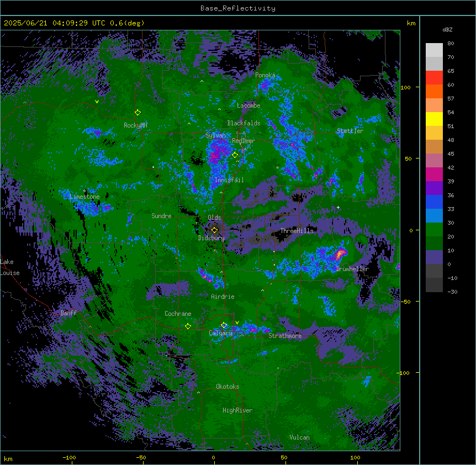
Task: Click the white caret marker below Innisfail
Action: click(221, 192)
